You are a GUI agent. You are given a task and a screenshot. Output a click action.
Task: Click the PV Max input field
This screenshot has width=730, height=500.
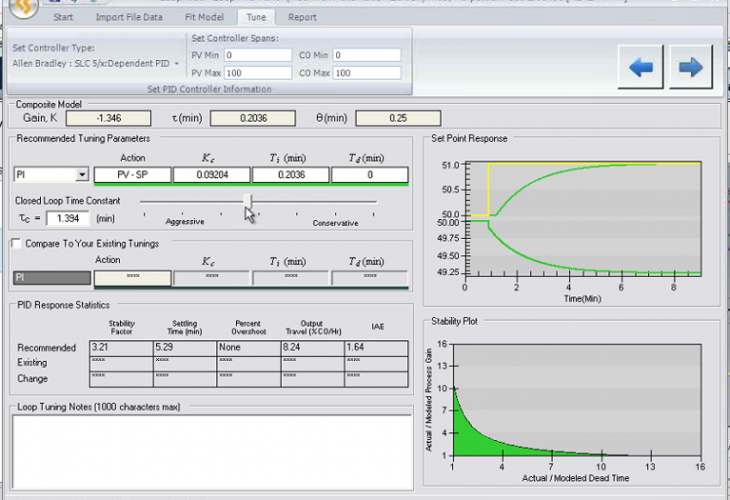(x=258, y=73)
